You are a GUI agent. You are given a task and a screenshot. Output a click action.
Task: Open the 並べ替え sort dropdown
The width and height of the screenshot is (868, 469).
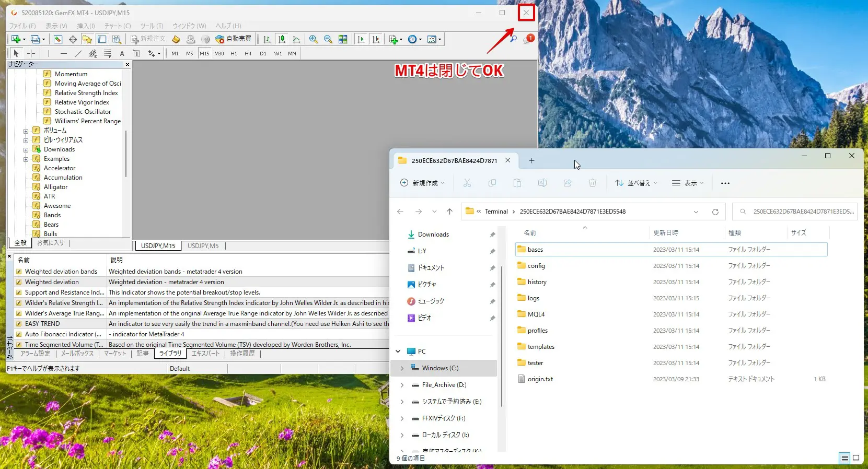point(636,183)
